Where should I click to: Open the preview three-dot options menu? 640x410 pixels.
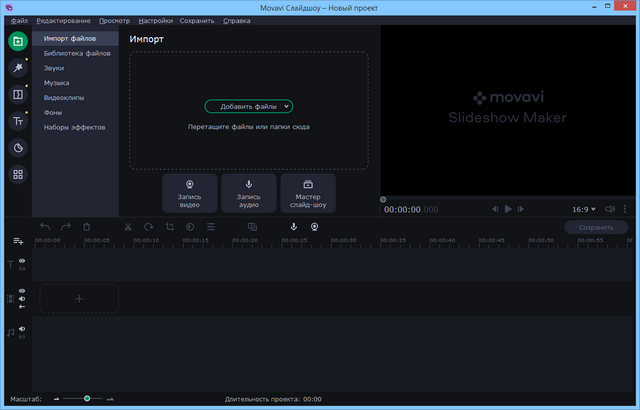624,209
